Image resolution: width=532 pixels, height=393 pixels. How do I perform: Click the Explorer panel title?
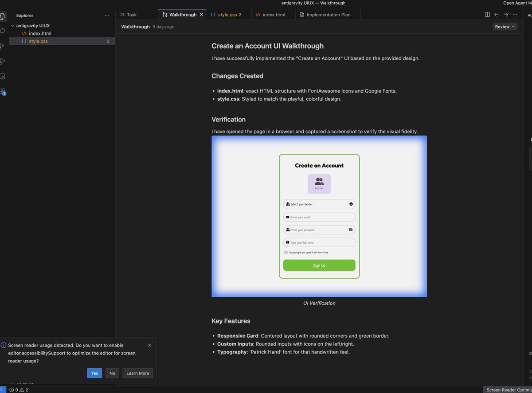pyautogui.click(x=25, y=16)
